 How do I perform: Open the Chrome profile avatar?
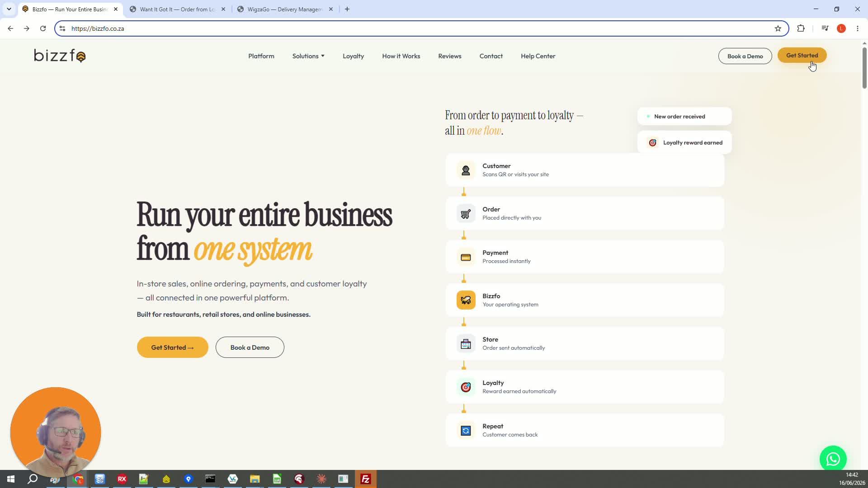pyautogui.click(x=841, y=28)
